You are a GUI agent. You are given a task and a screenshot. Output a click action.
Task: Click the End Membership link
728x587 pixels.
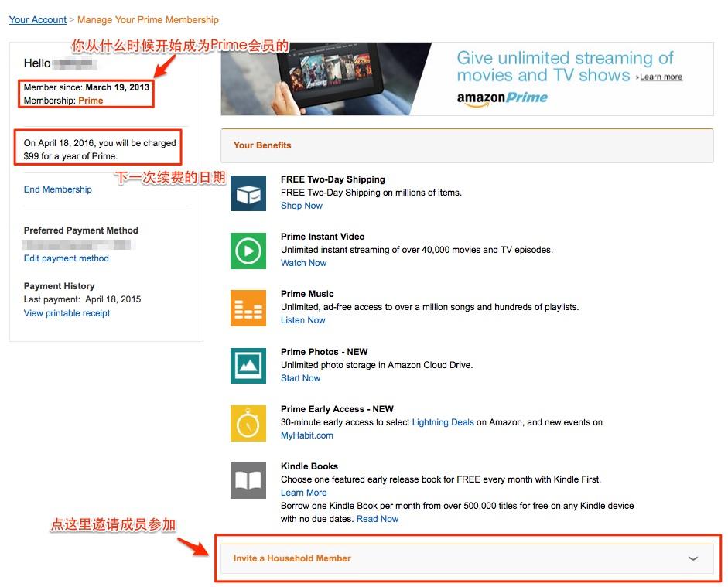point(57,189)
